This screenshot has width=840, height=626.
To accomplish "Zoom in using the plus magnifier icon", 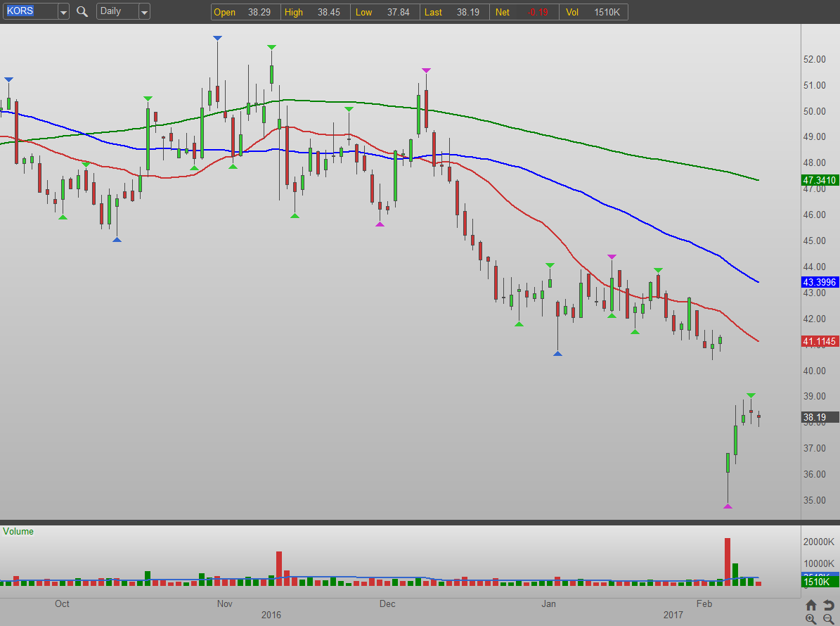I will coord(811,619).
